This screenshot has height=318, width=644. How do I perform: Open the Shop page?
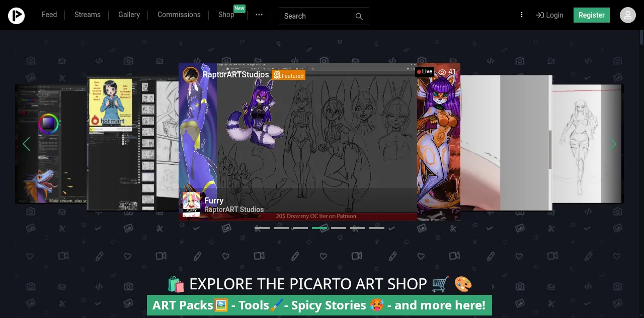tap(226, 15)
